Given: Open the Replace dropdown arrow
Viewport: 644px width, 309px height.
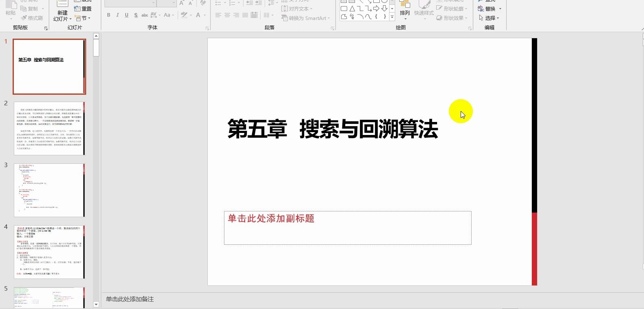Looking at the screenshot, I should 500,9.
